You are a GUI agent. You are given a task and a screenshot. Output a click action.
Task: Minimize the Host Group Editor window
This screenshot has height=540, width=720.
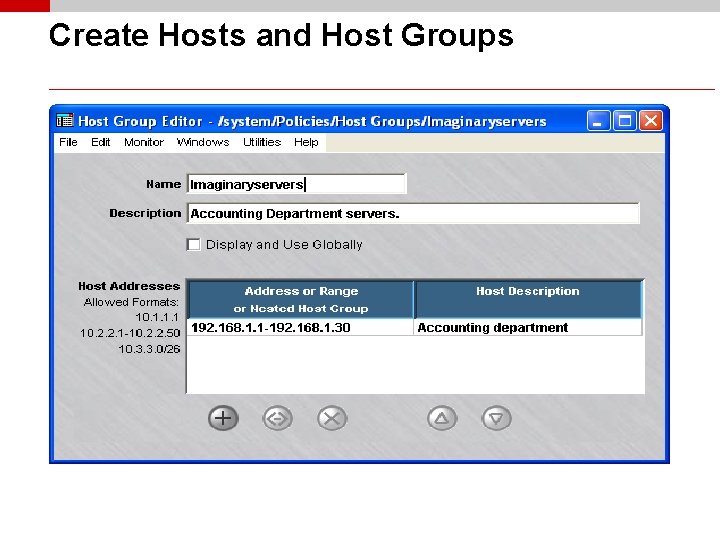[x=598, y=121]
